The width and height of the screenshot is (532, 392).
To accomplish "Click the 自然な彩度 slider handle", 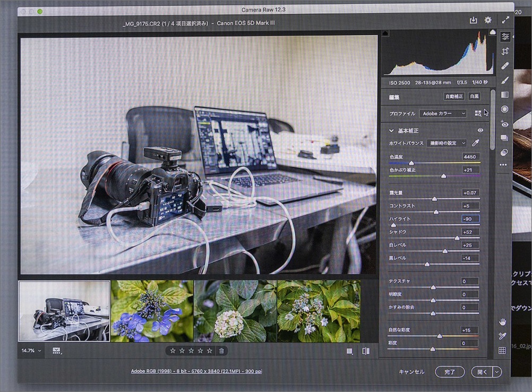I will [x=440, y=336].
